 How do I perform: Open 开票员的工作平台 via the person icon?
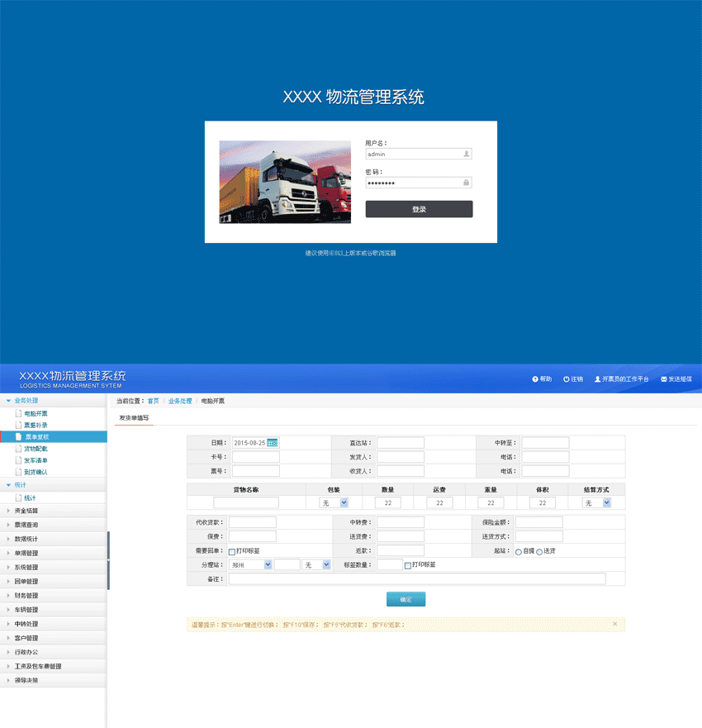click(x=597, y=378)
